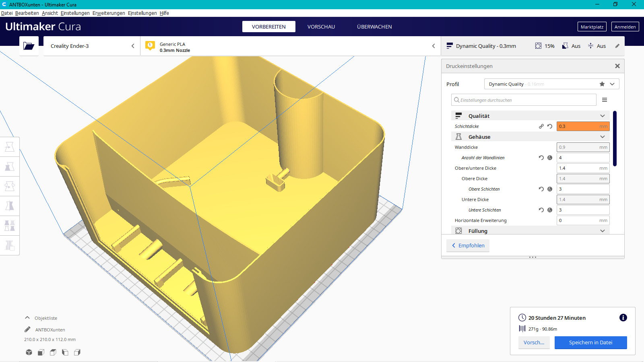Expand the Füllung settings section
Viewport: 644px width, 362px height.
click(602, 231)
